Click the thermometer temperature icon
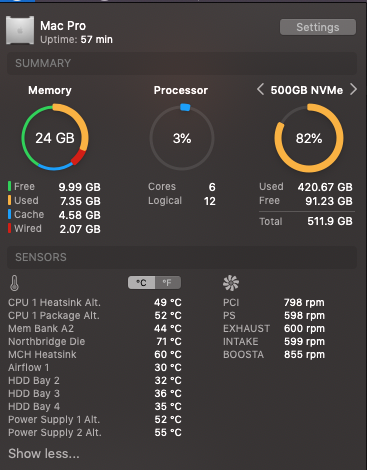 14,283
